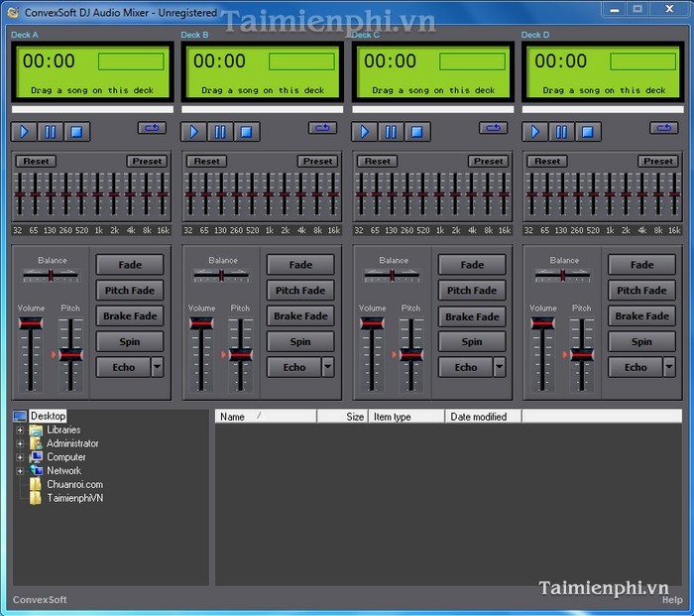Click Spin button on Deck D
Screen dimensions: 694x616
coord(641,342)
